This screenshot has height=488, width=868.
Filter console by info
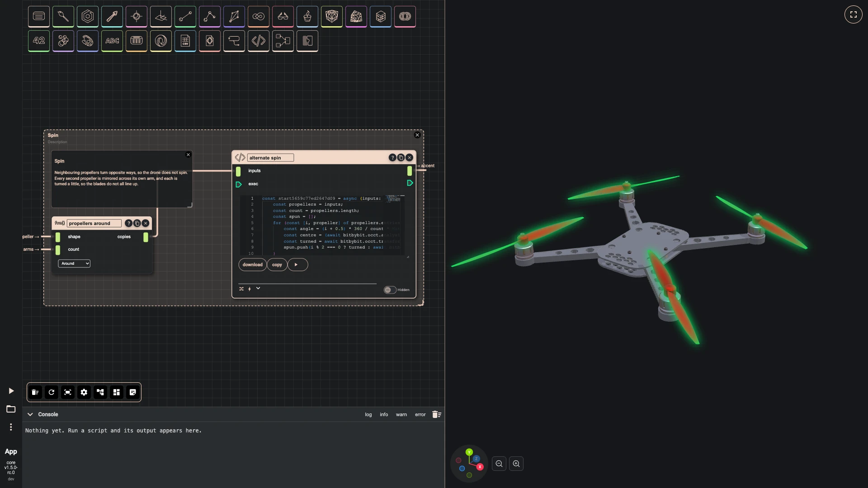tap(384, 414)
